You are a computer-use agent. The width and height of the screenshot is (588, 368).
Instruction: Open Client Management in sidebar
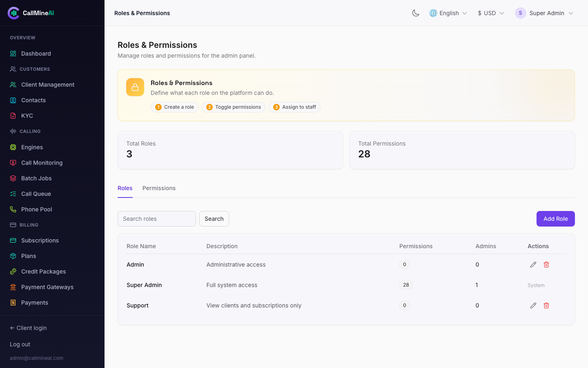(x=52, y=85)
